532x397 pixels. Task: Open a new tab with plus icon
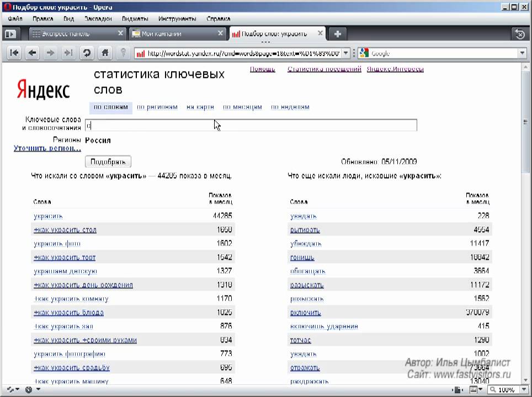tap(338, 34)
